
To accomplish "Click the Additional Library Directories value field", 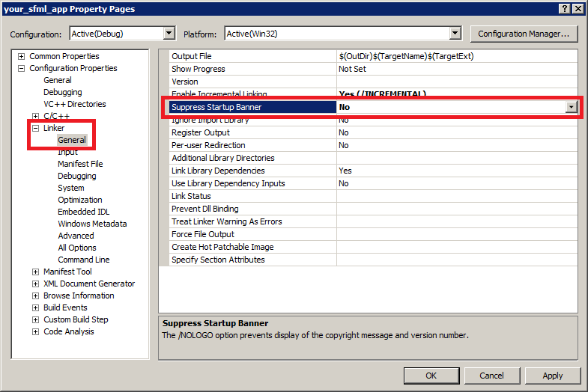I will pos(456,158).
